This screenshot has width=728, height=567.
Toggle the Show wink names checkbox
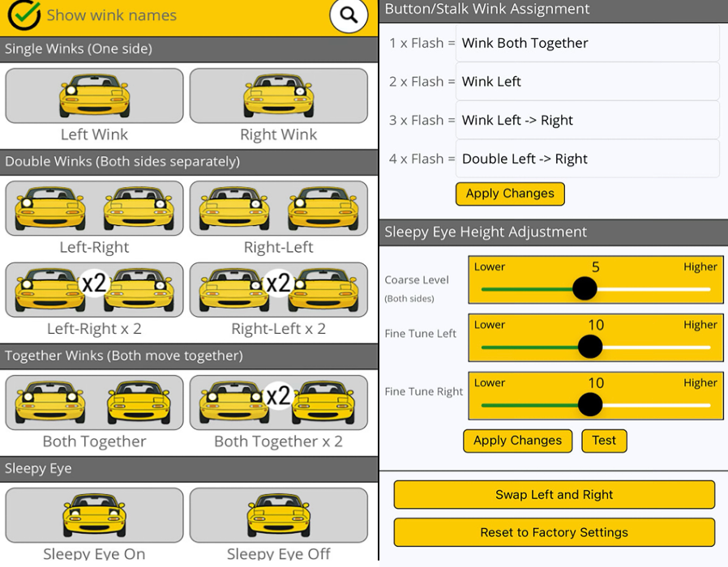[x=24, y=15]
